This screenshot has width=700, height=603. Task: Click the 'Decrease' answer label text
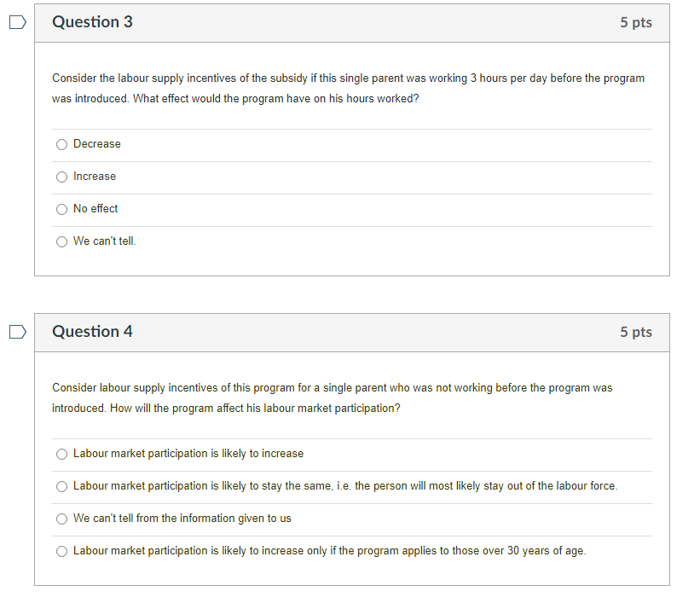pyautogui.click(x=97, y=144)
